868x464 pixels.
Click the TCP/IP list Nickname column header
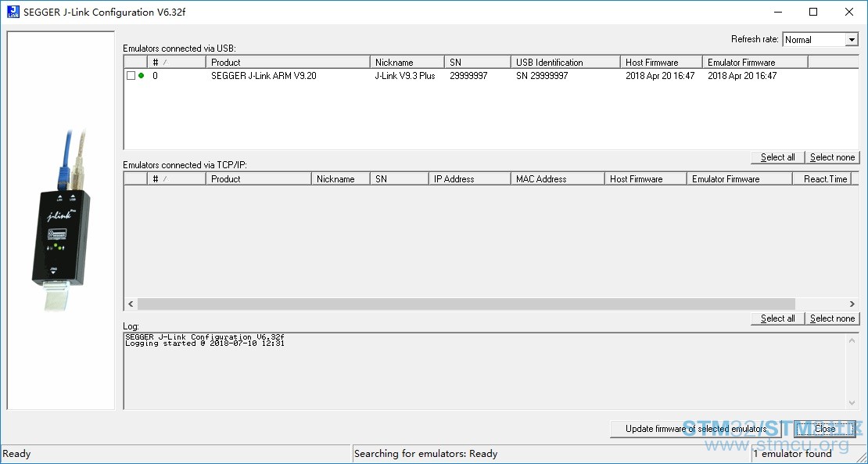point(341,179)
